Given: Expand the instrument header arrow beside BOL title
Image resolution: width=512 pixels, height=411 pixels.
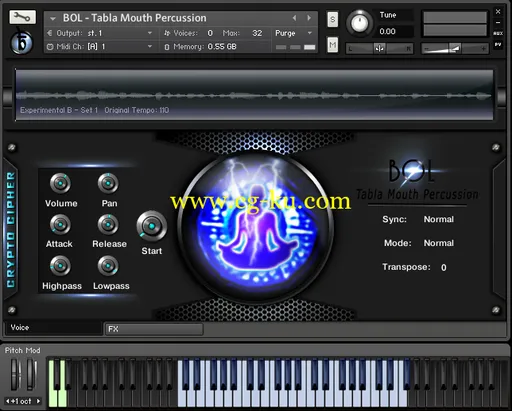Looking at the screenshot, I should coord(53,19).
